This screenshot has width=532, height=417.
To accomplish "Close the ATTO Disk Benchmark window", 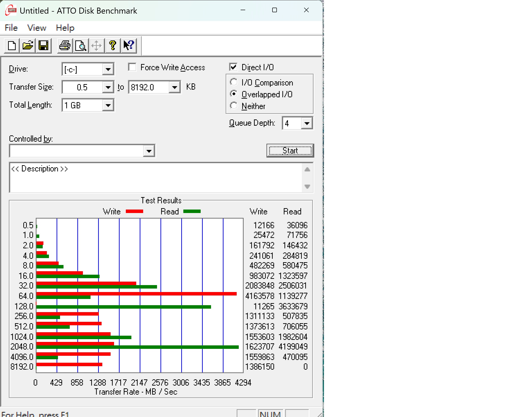I will tap(306, 10).
